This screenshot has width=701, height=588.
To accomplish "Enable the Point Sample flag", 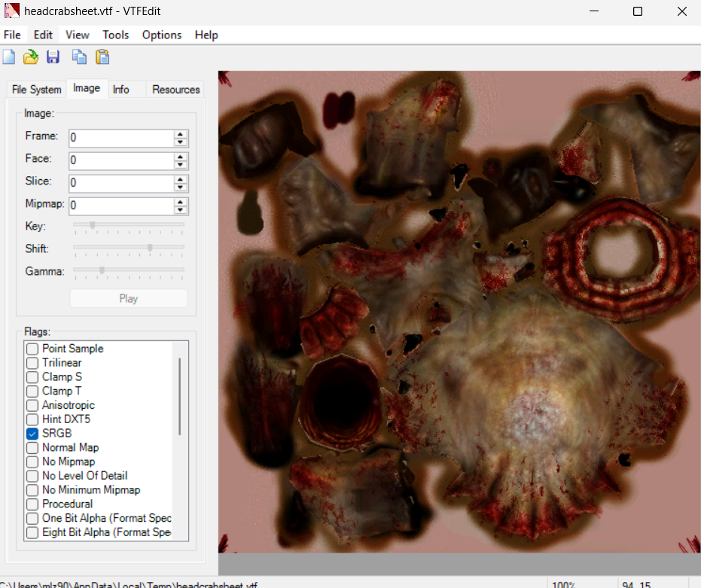I will coord(32,349).
